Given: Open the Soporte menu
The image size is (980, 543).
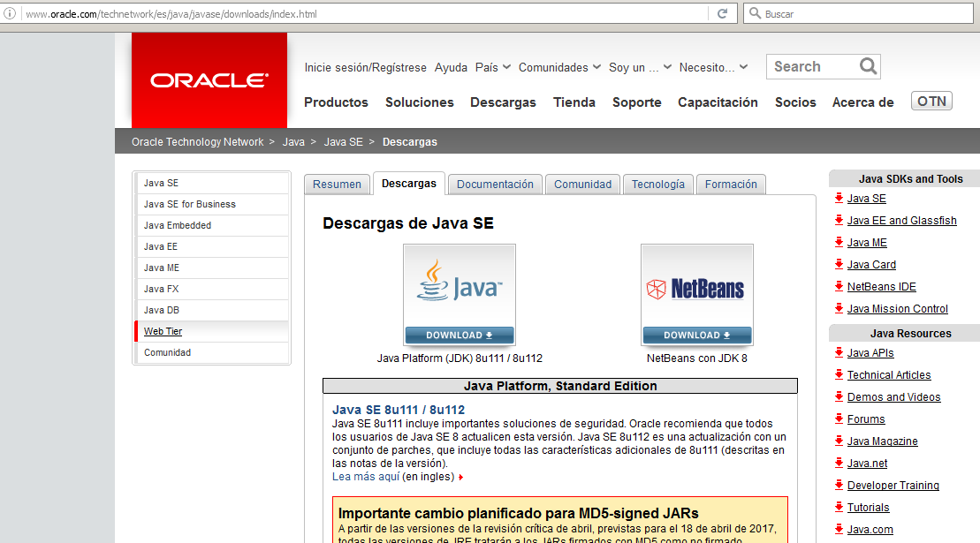Looking at the screenshot, I should coord(637,102).
